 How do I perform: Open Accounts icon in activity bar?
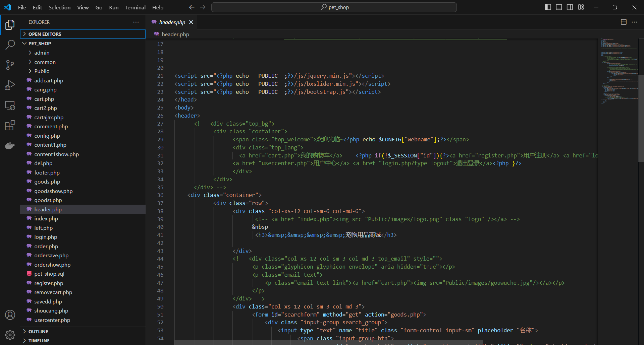pyautogui.click(x=10, y=315)
